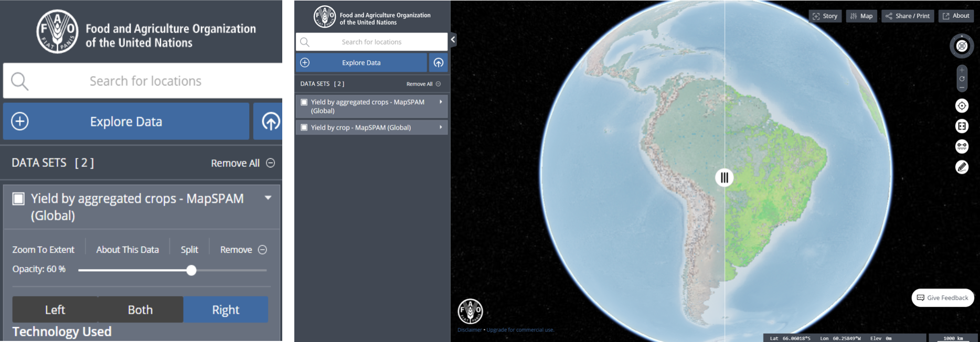Viewport: 980px width, 342px height.
Task: Toggle Yield by aggregated crops checkbox, full view
Action: (304, 102)
